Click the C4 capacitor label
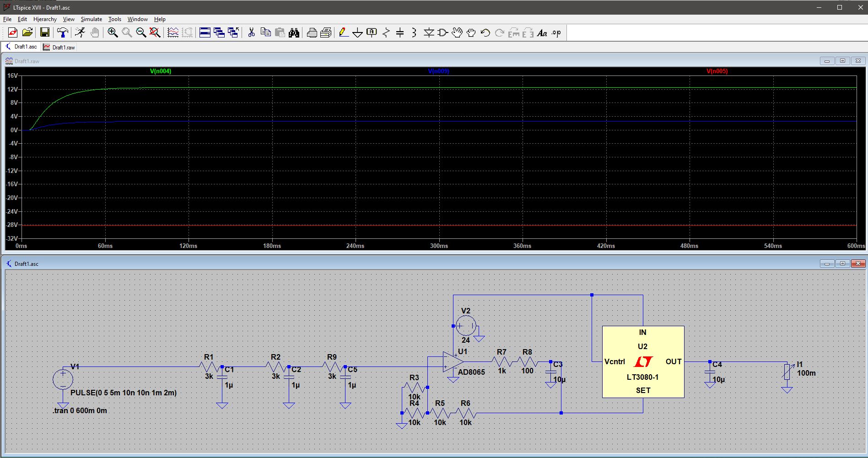The image size is (868, 458). (717, 364)
